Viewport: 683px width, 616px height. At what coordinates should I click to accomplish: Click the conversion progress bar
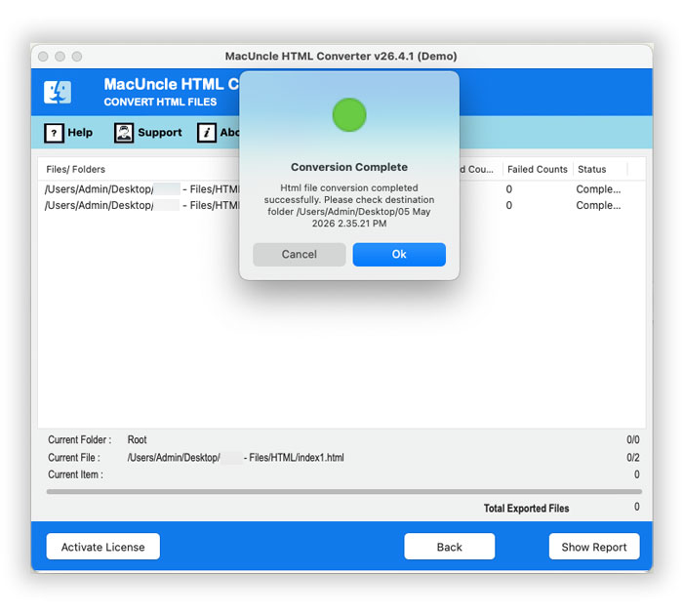click(344, 491)
